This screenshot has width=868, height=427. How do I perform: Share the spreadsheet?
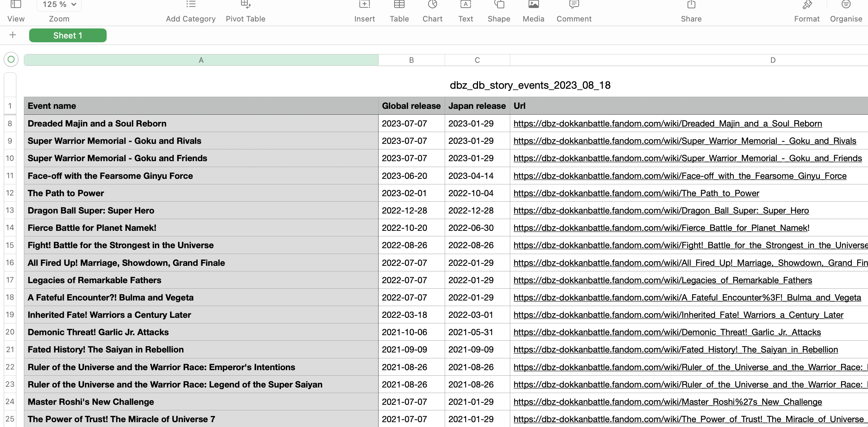pos(691,4)
